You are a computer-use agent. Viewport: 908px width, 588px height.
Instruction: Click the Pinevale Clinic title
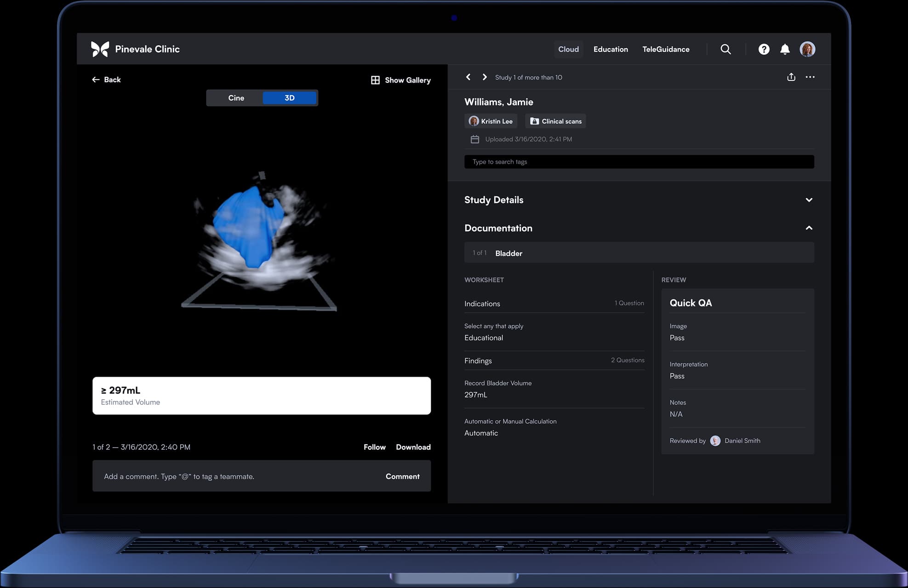point(147,49)
